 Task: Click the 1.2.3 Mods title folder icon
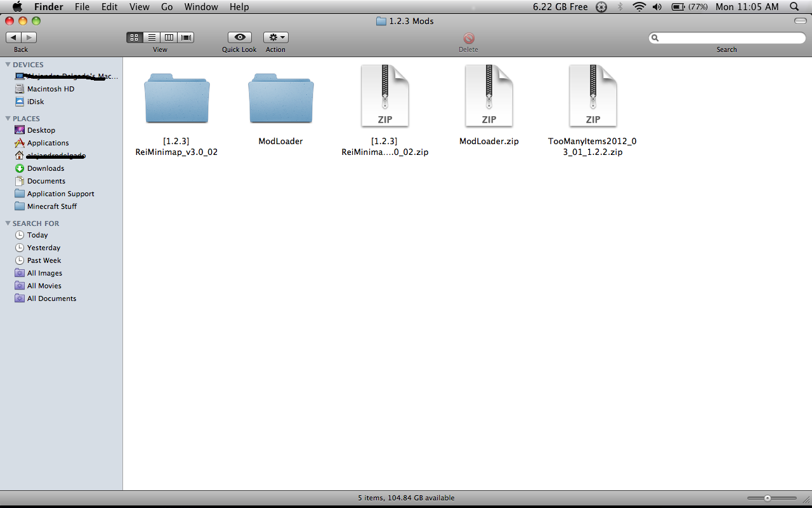[x=381, y=21]
